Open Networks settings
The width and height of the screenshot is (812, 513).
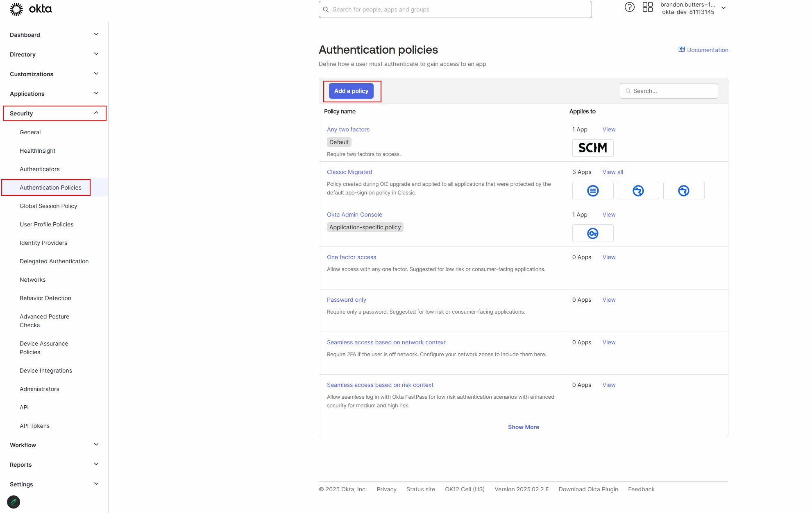(32, 280)
